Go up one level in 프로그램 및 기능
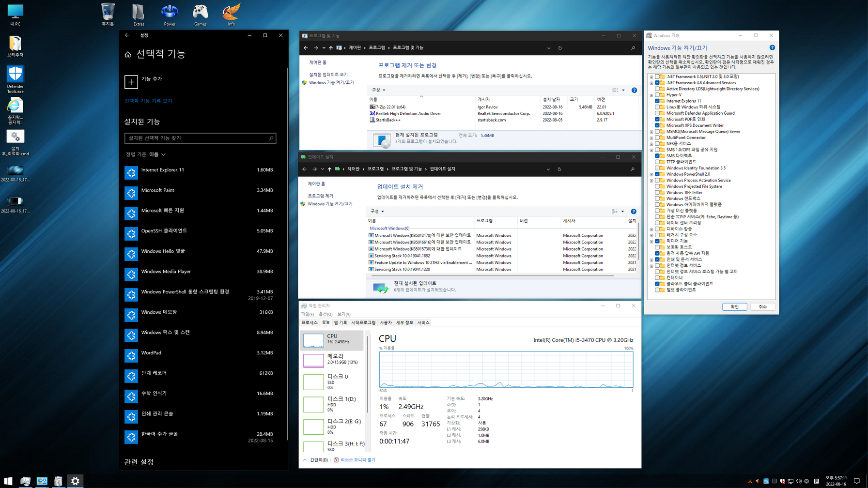This screenshot has width=868, height=488. [x=331, y=48]
